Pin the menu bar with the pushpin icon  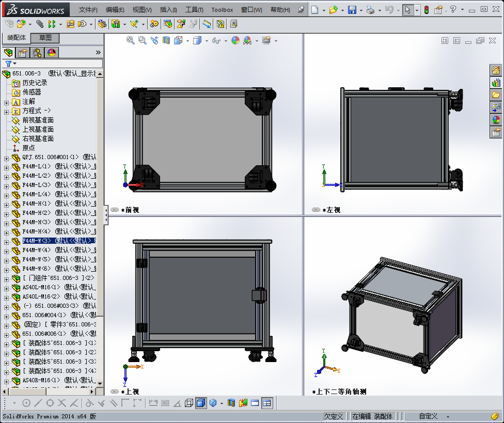click(301, 10)
